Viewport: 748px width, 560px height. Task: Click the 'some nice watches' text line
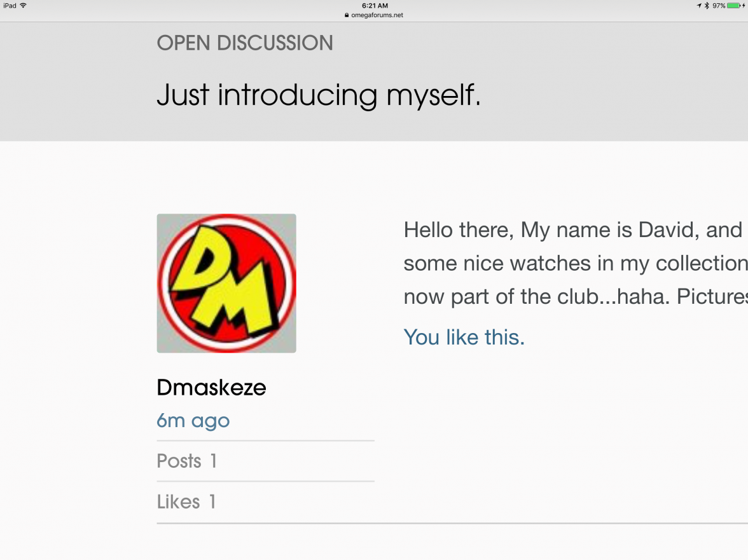click(572, 263)
